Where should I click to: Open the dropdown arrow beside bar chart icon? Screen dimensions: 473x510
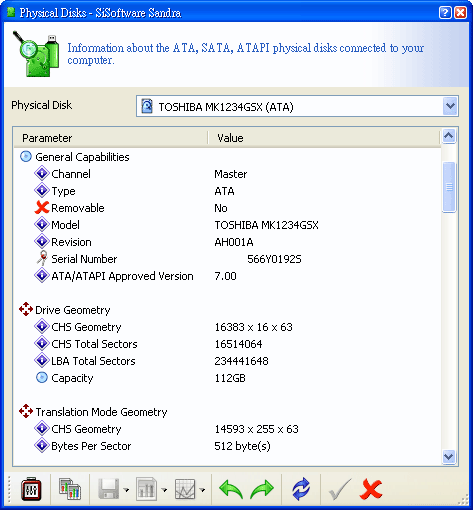click(x=164, y=490)
